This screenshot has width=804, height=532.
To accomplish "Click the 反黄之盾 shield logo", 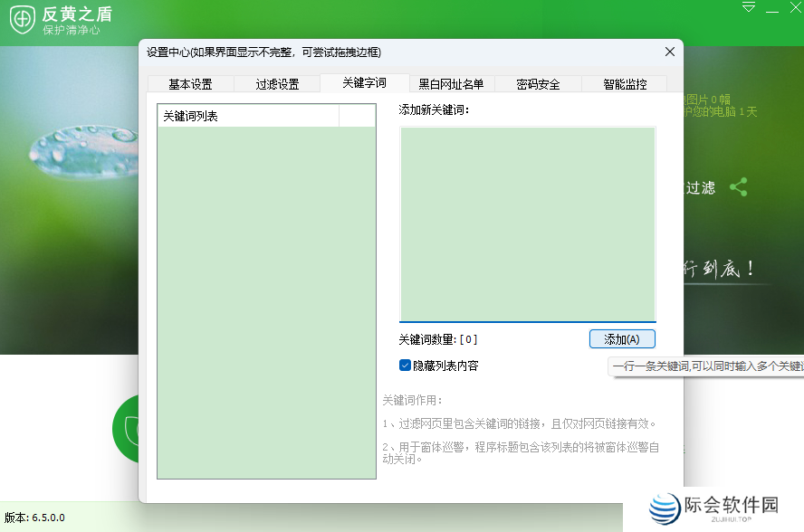I will [x=22, y=20].
